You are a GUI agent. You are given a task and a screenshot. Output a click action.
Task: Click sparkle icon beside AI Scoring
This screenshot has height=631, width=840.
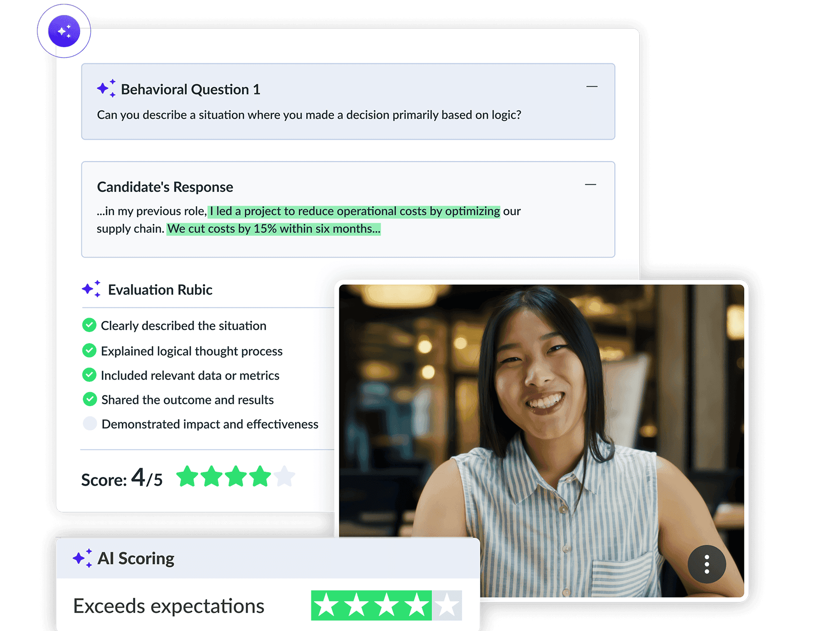click(82, 558)
